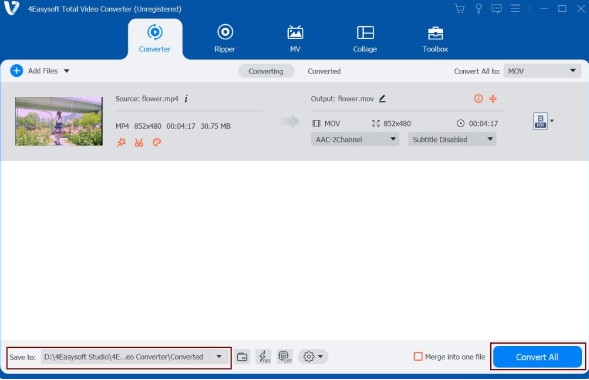
Task: Toggle the GPU hardware acceleration icon
Action: [x=285, y=357]
